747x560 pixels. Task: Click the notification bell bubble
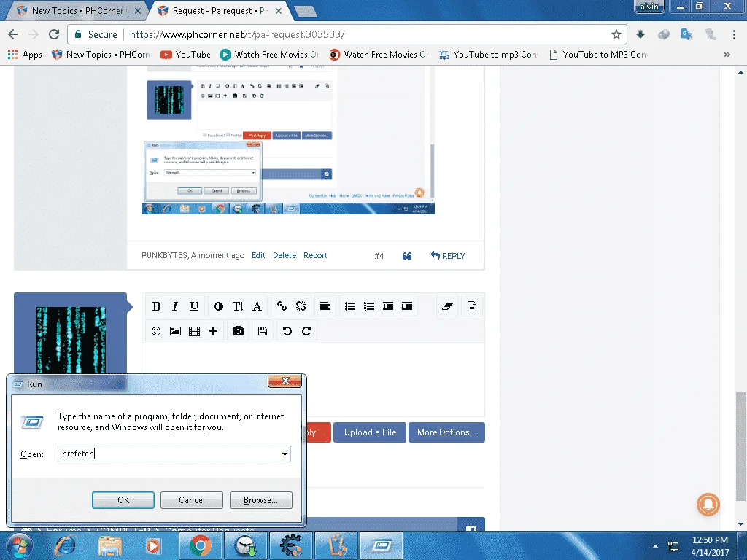tap(708, 505)
